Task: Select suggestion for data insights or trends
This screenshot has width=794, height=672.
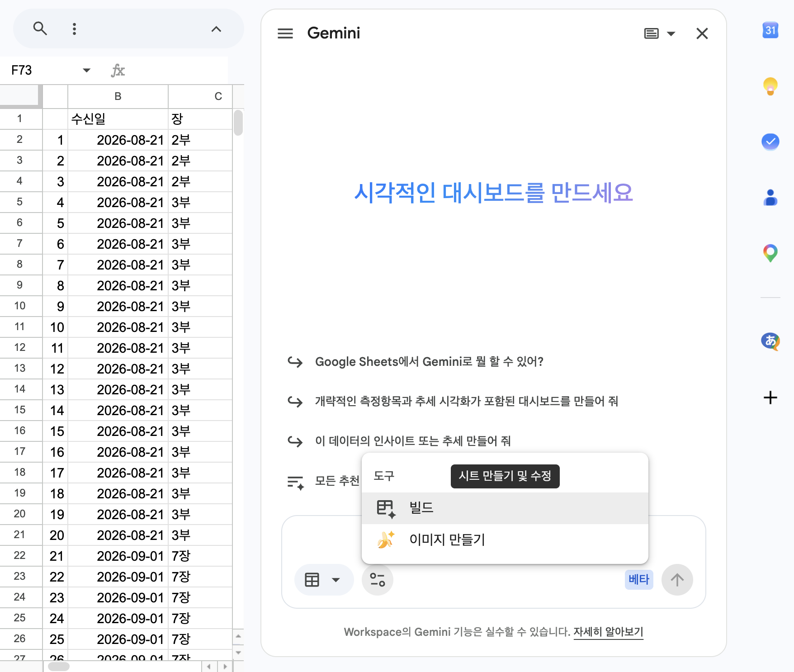Action: click(413, 441)
